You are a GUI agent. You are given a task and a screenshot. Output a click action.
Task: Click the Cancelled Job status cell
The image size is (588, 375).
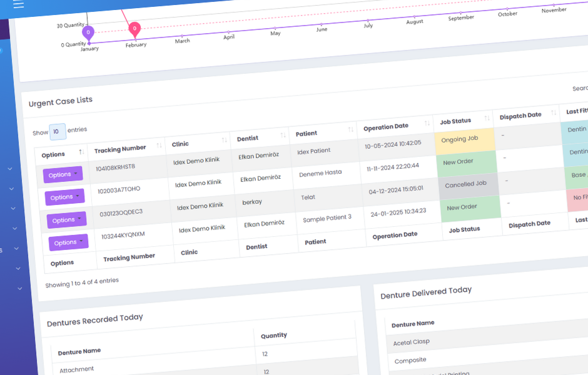468,185
